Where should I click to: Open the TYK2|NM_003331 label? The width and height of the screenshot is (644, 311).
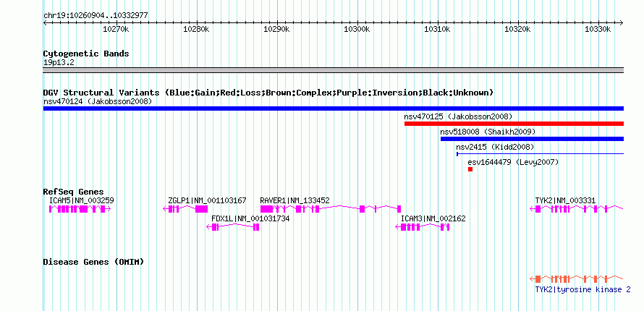tap(565, 200)
